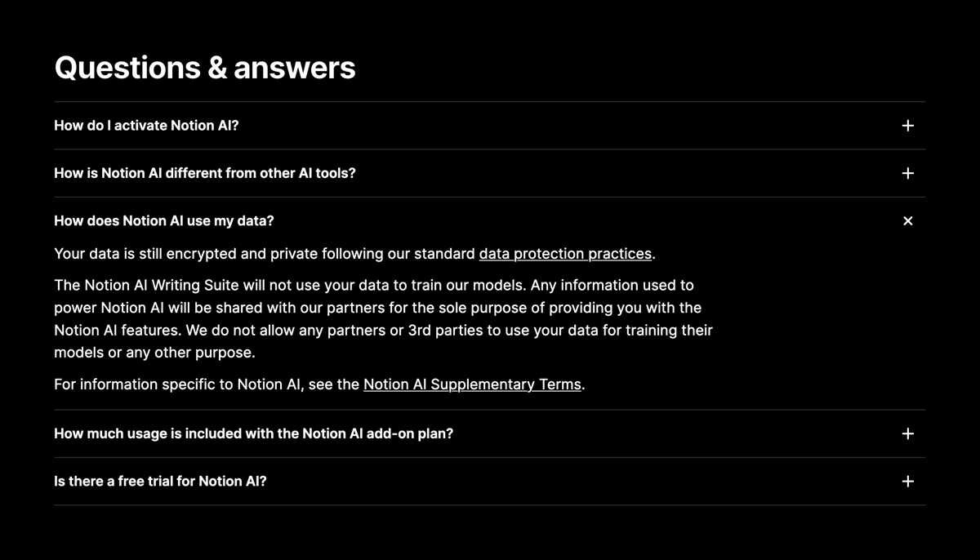Image resolution: width=980 pixels, height=560 pixels.
Task: Open the data protection practices link
Action: (565, 254)
